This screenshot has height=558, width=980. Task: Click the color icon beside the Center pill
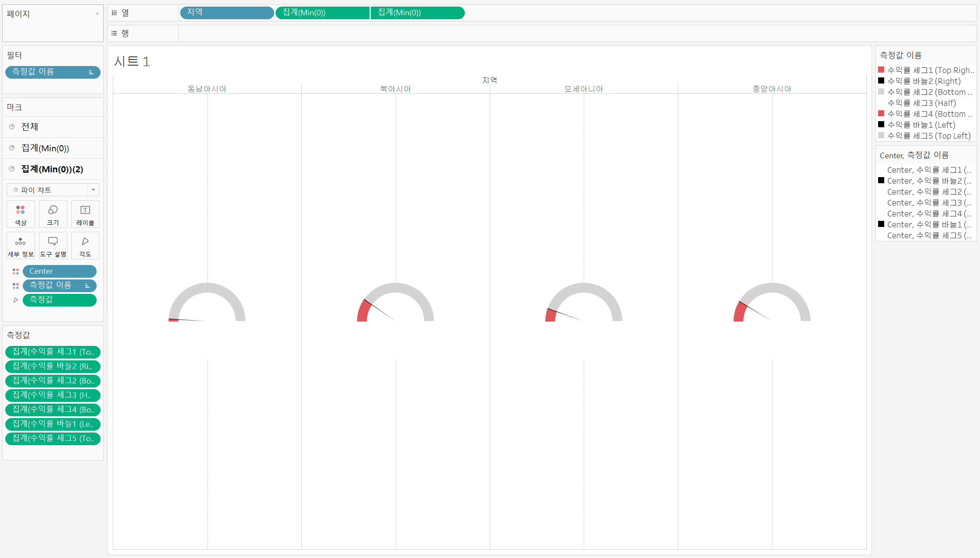click(x=16, y=272)
